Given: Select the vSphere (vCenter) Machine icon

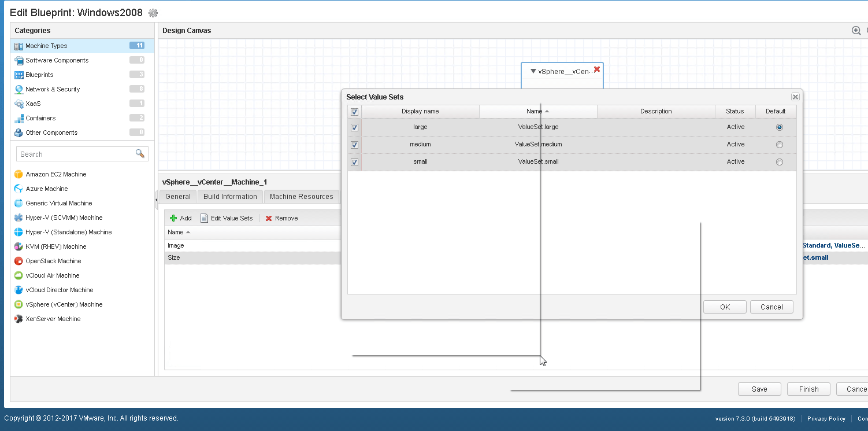Looking at the screenshot, I should (18, 304).
